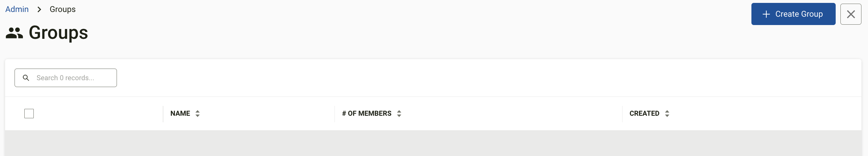The width and height of the screenshot is (868, 156).
Task: Click the divider left of NAME column
Action: [163, 114]
